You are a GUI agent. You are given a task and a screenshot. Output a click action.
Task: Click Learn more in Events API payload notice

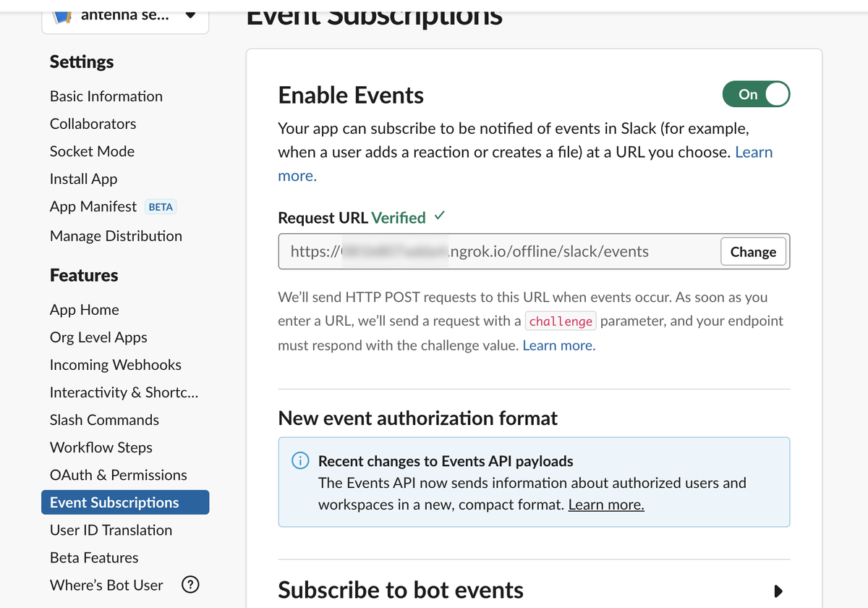tap(606, 504)
